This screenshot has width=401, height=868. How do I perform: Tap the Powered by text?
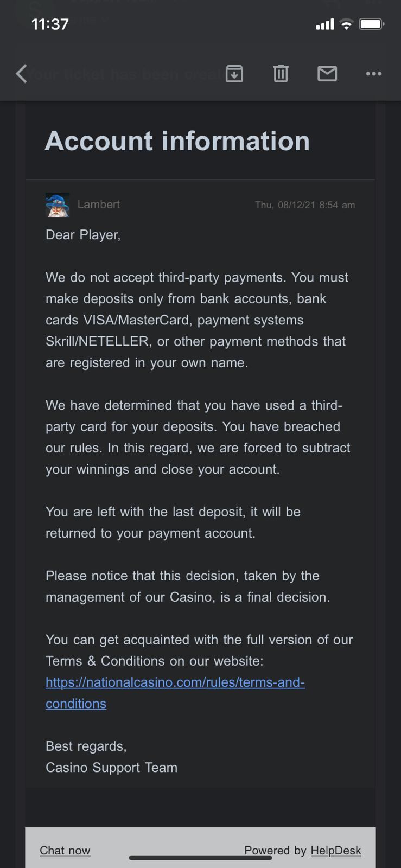pyautogui.click(x=275, y=850)
